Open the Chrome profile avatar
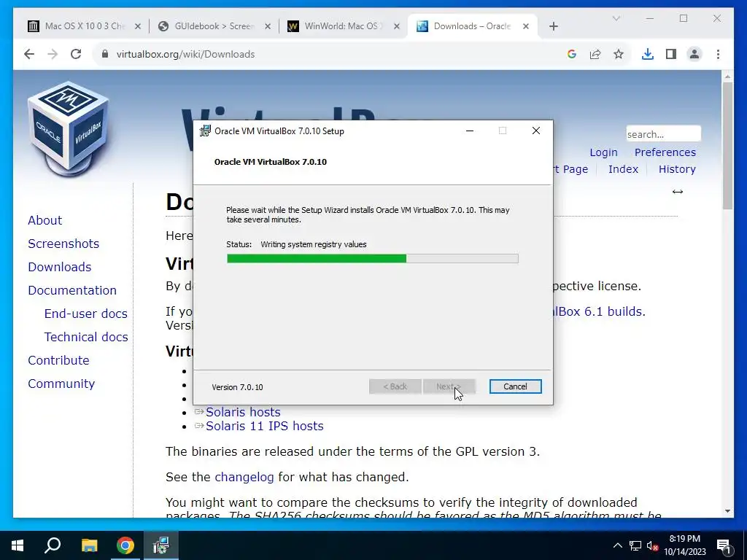This screenshot has width=747, height=560. [694, 54]
